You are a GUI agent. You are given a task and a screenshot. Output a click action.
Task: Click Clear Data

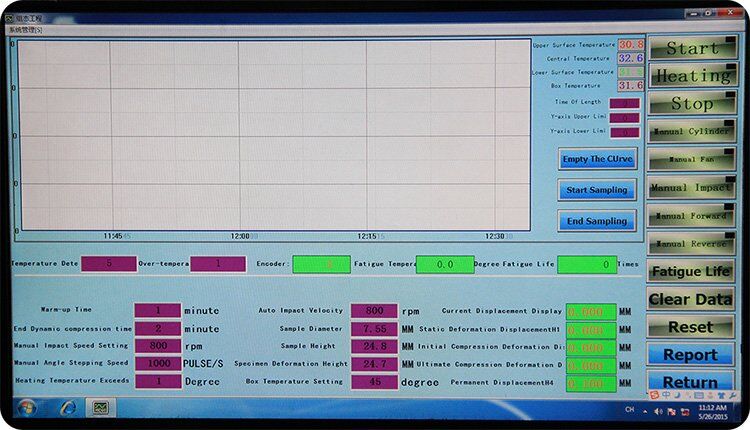click(x=690, y=299)
